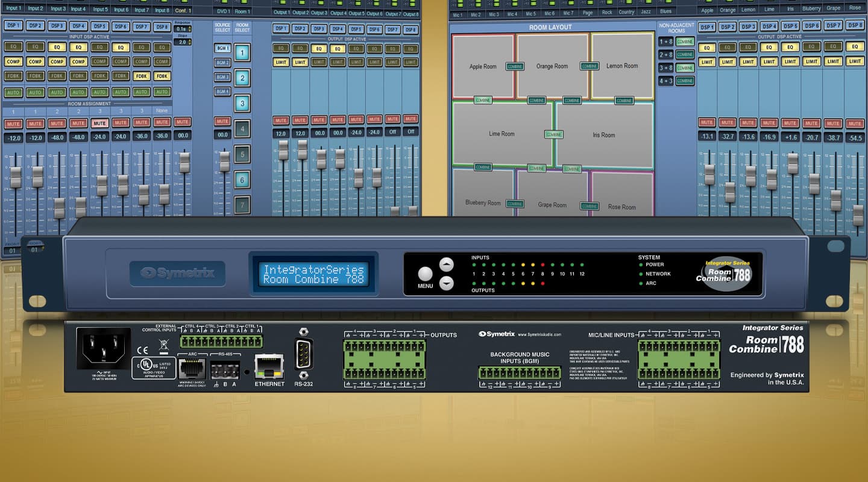Choose room 3 in Room Select
This screenshot has width=868, height=482.
point(242,104)
